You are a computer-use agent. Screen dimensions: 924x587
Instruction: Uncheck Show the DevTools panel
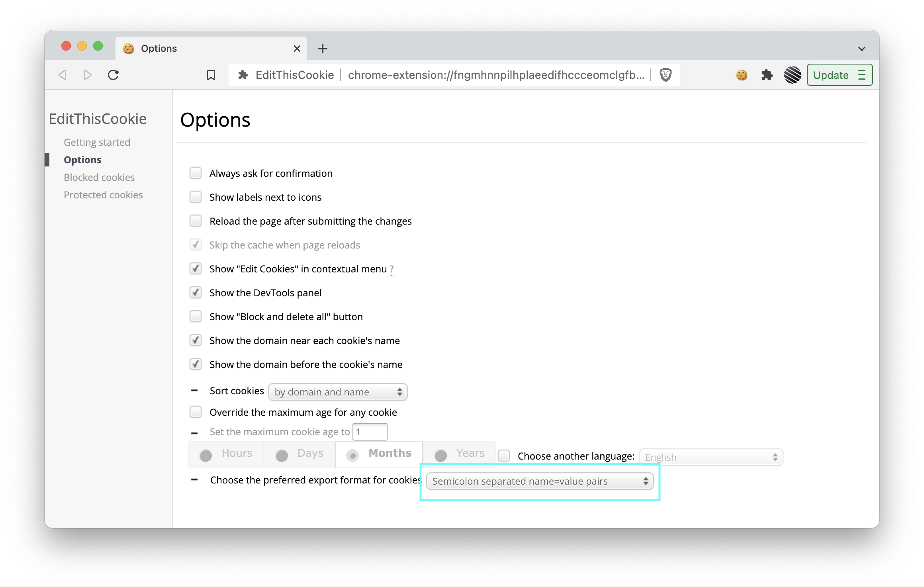(x=196, y=293)
